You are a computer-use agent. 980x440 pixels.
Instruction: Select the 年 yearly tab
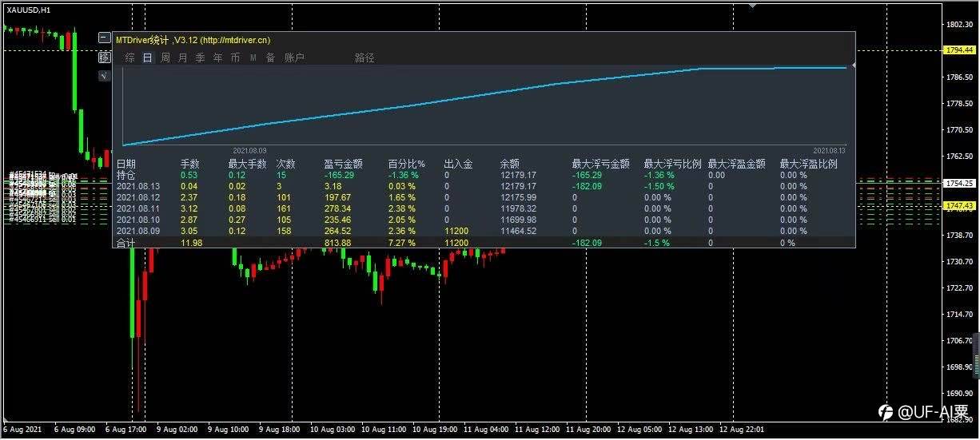coord(217,57)
